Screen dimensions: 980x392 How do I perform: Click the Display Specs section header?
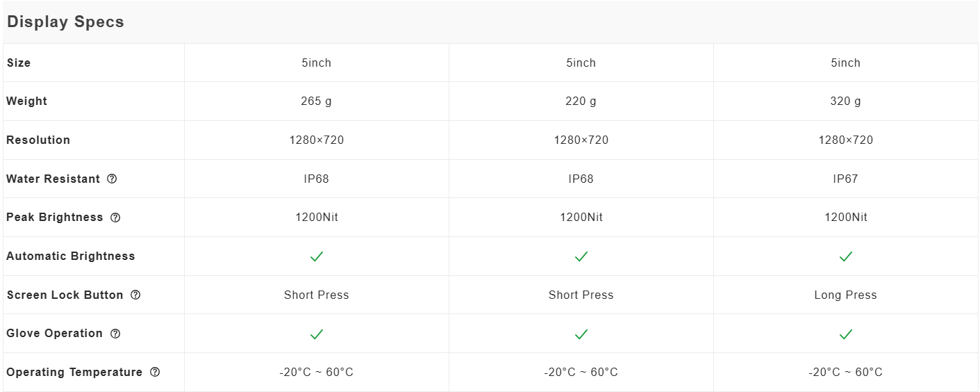pyautogui.click(x=65, y=22)
